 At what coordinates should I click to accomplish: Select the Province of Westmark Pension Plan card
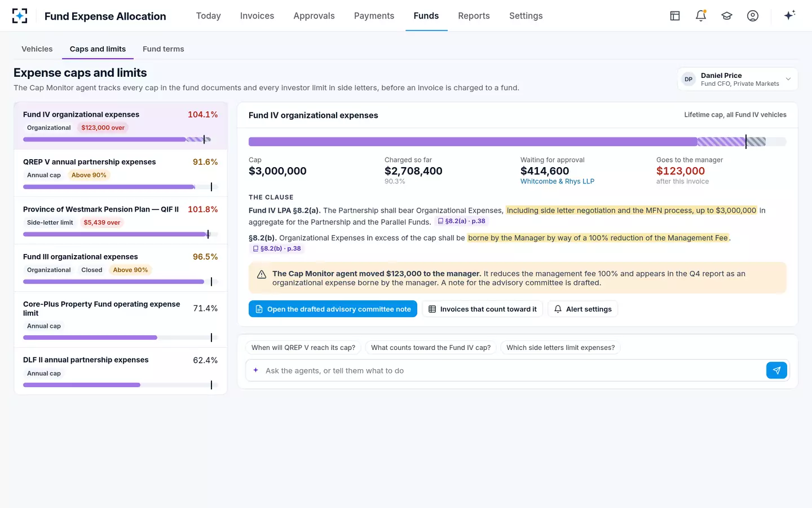pyautogui.click(x=121, y=221)
